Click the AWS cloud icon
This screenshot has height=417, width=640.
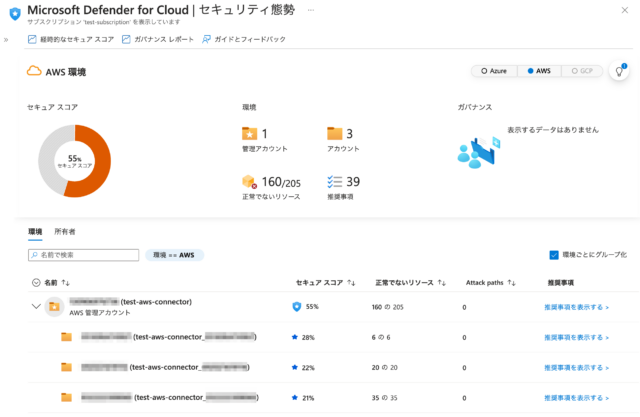(34, 71)
